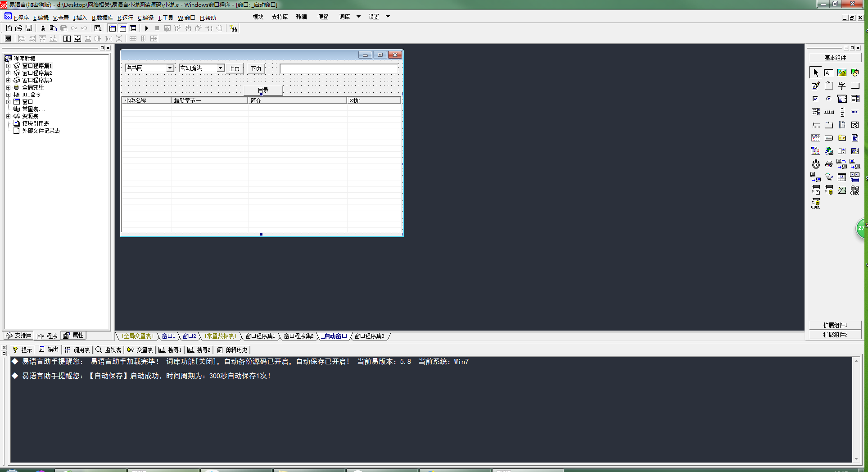This screenshot has height=472, width=868.
Task: Open the 玄幻魔法 category dropdown
Action: click(x=220, y=68)
